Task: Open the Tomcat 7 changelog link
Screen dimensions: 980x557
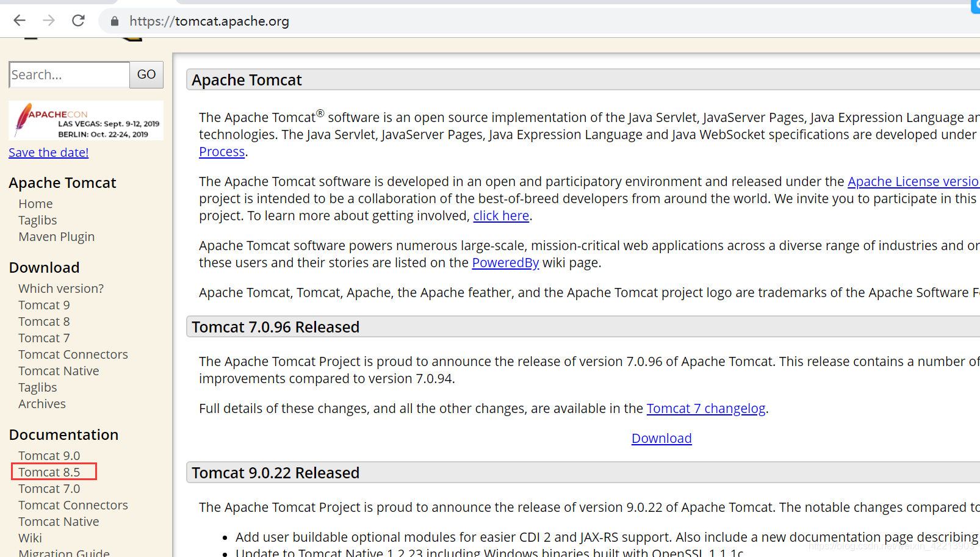Action: click(706, 409)
